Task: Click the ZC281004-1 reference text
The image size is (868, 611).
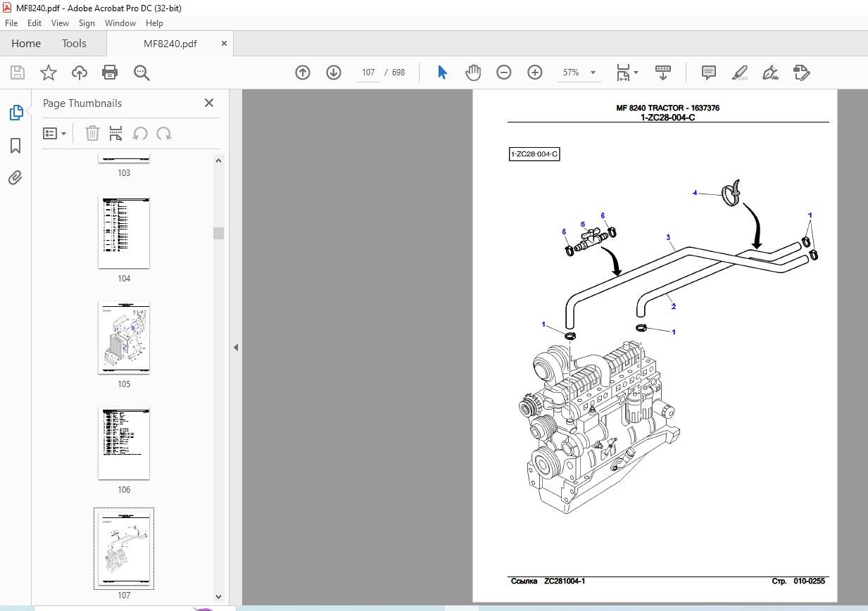Action: coord(565,581)
